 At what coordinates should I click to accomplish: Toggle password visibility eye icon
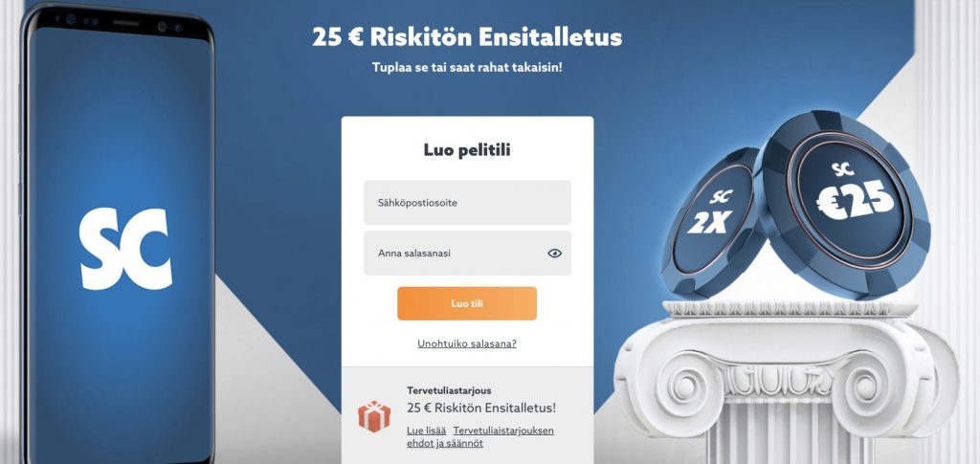pos(554,254)
